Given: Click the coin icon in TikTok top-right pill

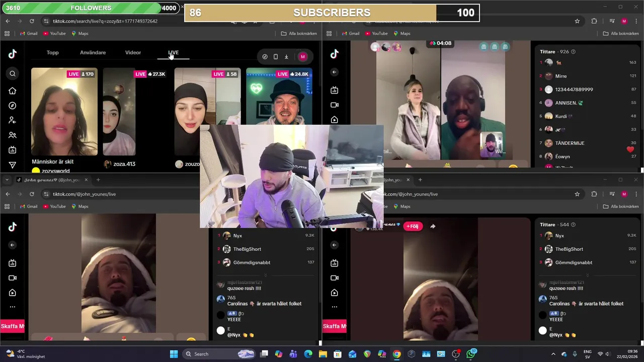Looking at the screenshot, I should 265,57.
